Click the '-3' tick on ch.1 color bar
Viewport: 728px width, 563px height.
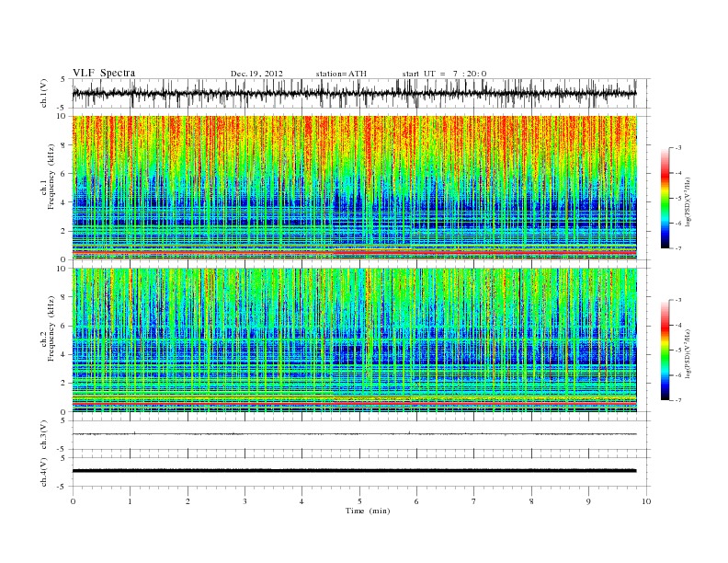click(677, 148)
